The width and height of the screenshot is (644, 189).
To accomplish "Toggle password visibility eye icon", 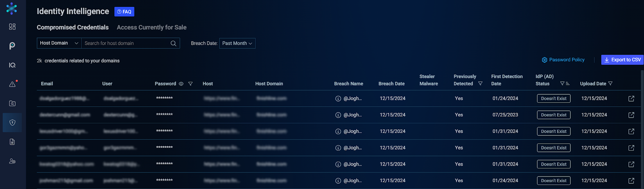I will pos(181,84).
